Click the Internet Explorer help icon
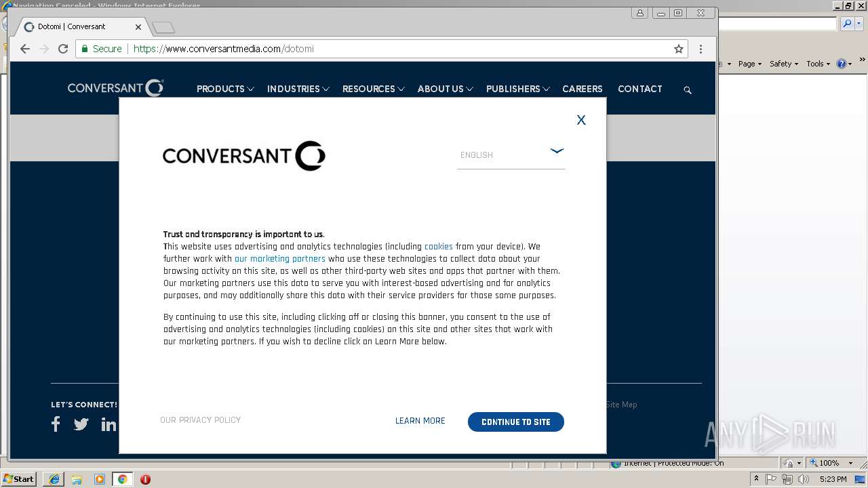 pos(842,64)
